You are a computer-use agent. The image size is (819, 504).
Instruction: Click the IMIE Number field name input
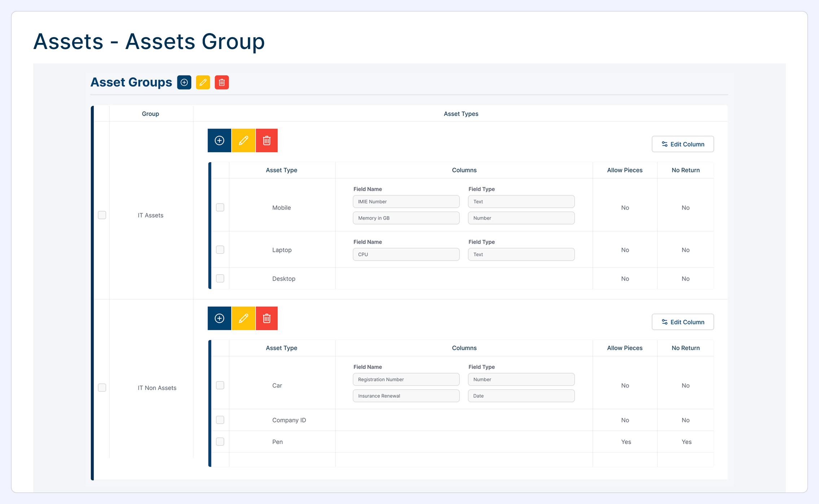point(406,202)
